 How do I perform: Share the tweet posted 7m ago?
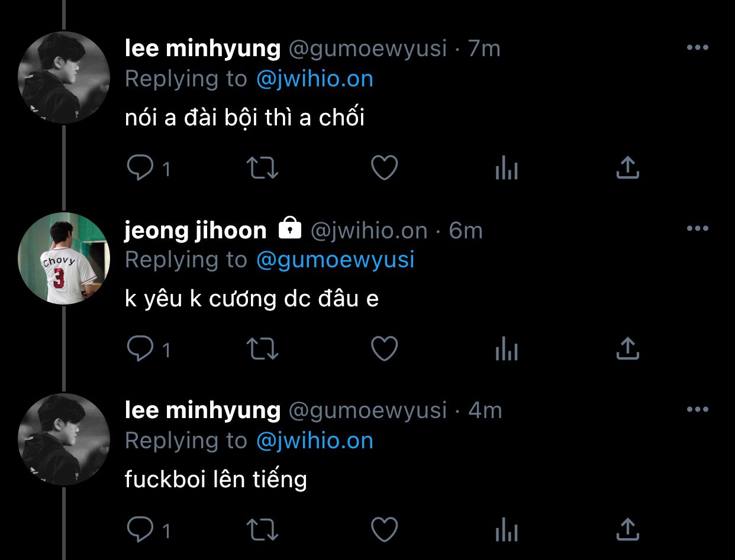(x=627, y=168)
